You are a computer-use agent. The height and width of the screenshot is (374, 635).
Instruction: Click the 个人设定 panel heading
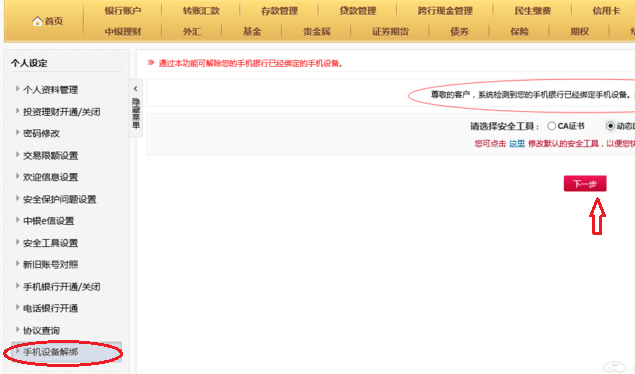click(29, 63)
